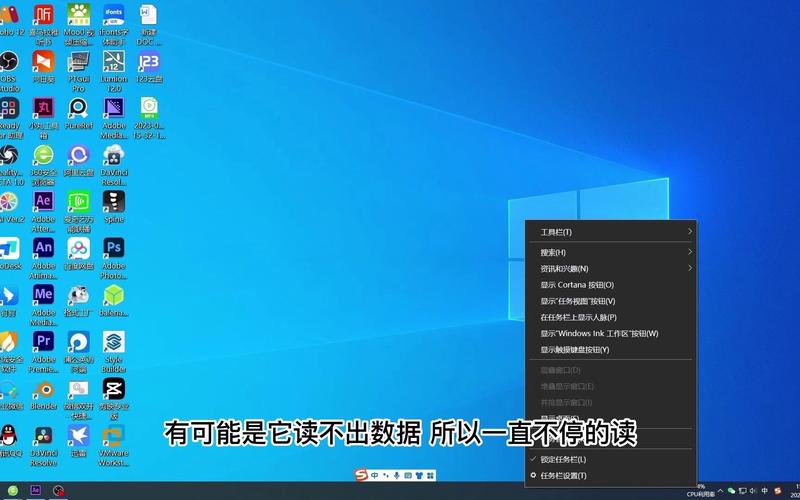This screenshot has width=800, height=500.
Task: Click the CPU利用率 taskbar readout
Action: pyautogui.click(x=701, y=491)
